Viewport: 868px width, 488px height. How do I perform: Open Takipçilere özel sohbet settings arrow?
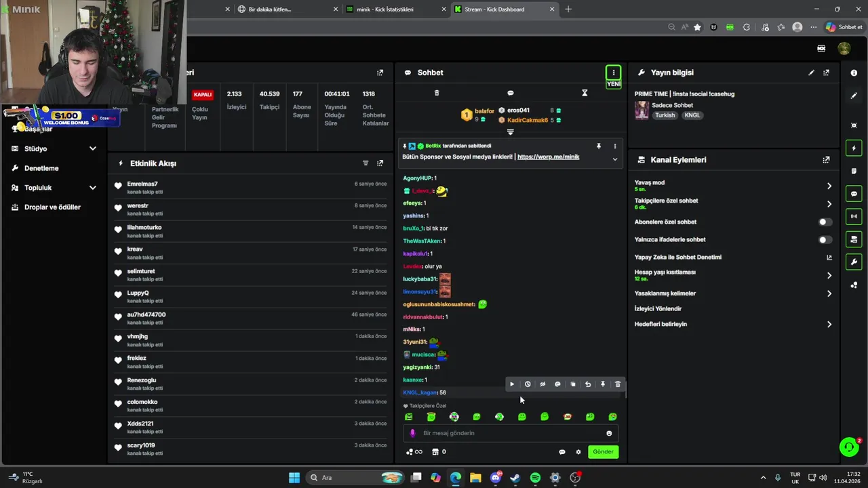829,204
